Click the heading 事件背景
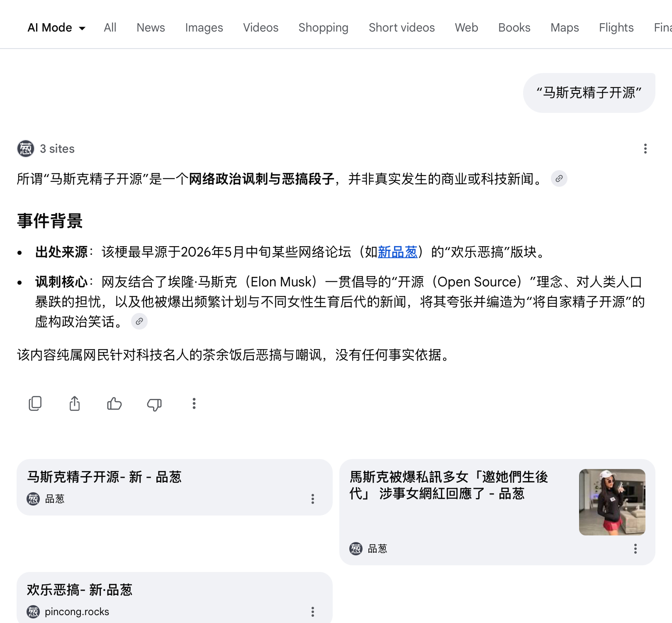This screenshot has height=623, width=672. [x=50, y=221]
